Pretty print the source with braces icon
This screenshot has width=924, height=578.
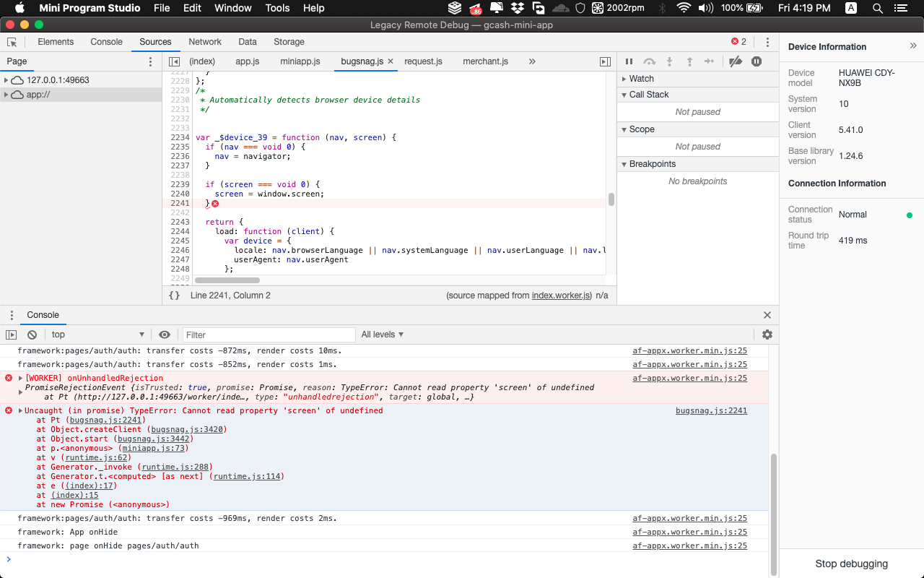174,296
